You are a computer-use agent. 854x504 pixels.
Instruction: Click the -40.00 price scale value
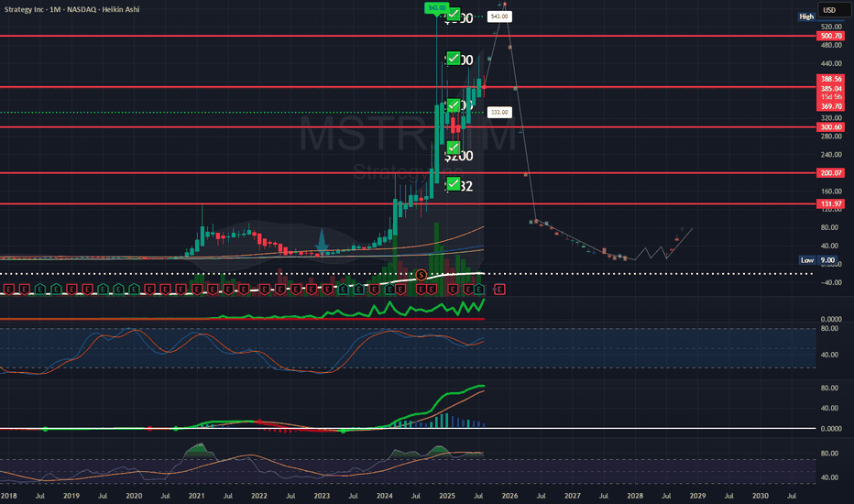[x=830, y=282]
